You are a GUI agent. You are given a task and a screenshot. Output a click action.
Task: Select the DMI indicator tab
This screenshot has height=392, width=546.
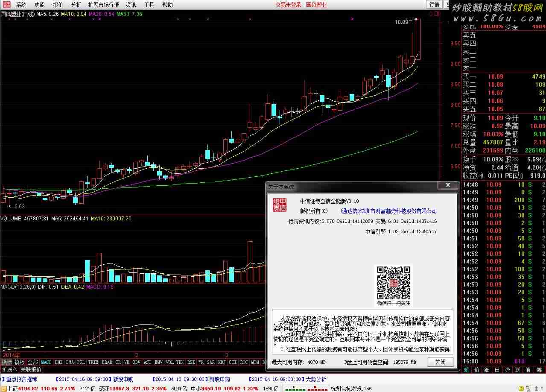point(58,362)
